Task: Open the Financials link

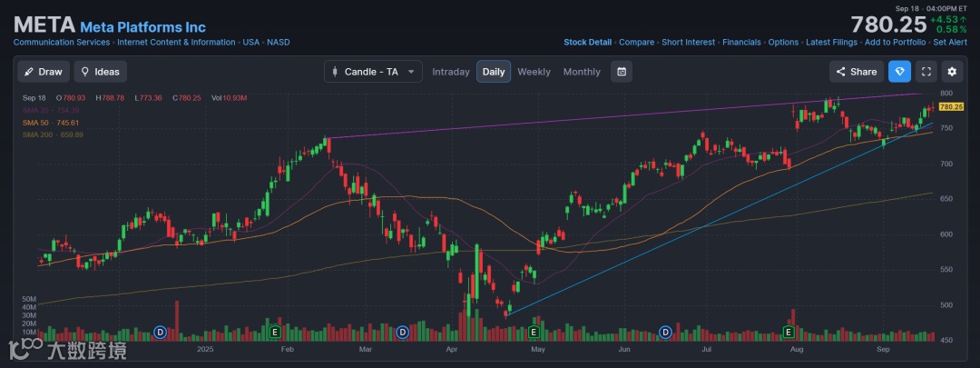Action: [x=741, y=42]
